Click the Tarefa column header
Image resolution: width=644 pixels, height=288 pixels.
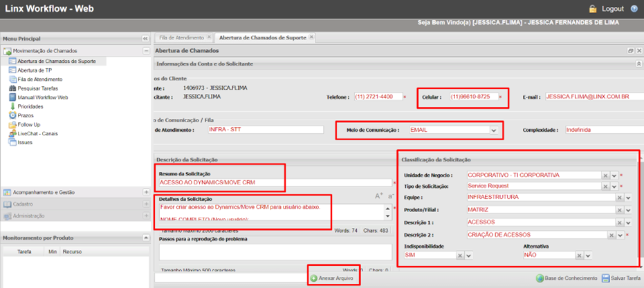click(24, 251)
